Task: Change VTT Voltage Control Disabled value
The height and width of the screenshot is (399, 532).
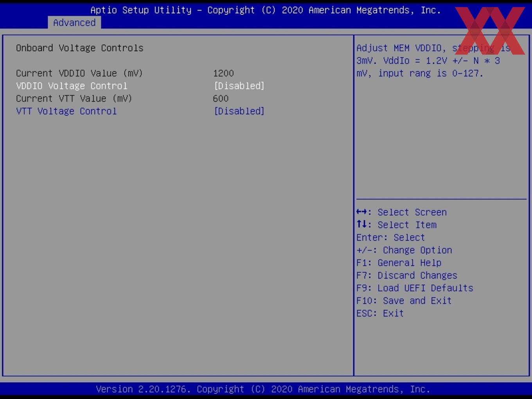Action: pyautogui.click(x=239, y=111)
